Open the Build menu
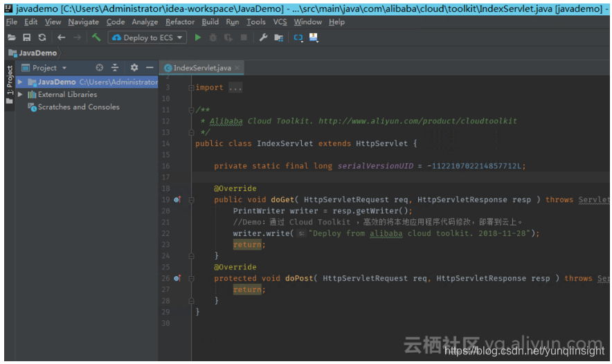 [x=210, y=22]
